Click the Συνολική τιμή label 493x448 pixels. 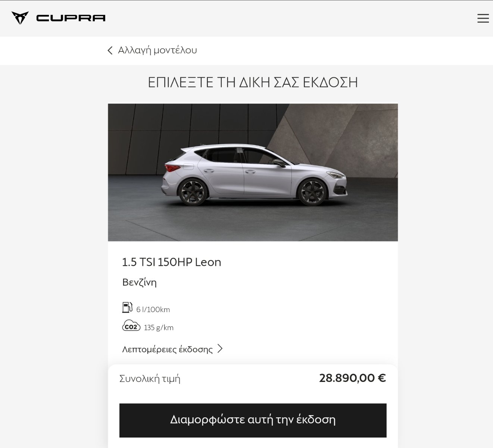click(x=150, y=379)
